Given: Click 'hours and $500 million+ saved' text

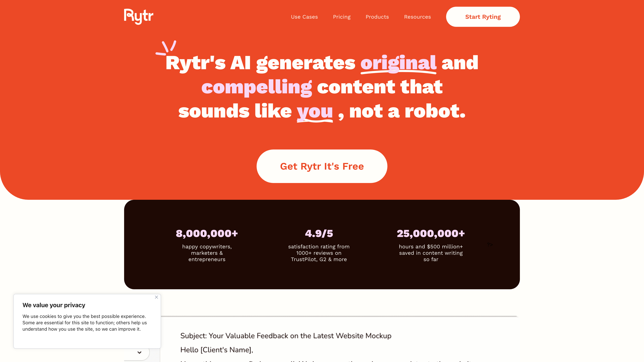Looking at the screenshot, I should (431, 253).
